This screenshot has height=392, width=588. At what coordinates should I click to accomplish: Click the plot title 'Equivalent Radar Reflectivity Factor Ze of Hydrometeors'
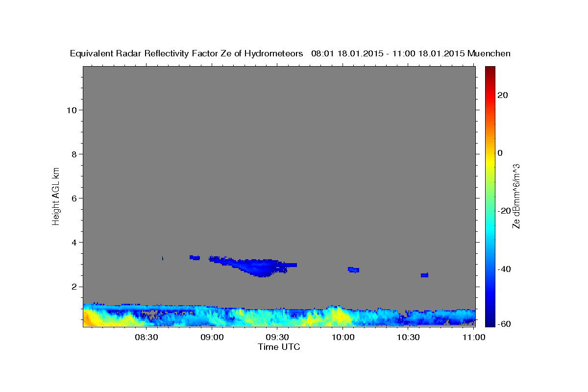[186, 53]
